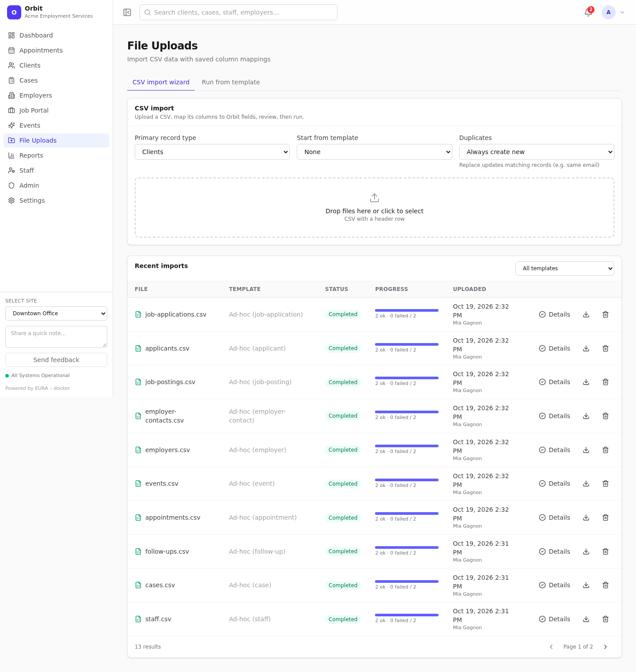
Task: View Details for staff.csv
Action: coord(555,619)
